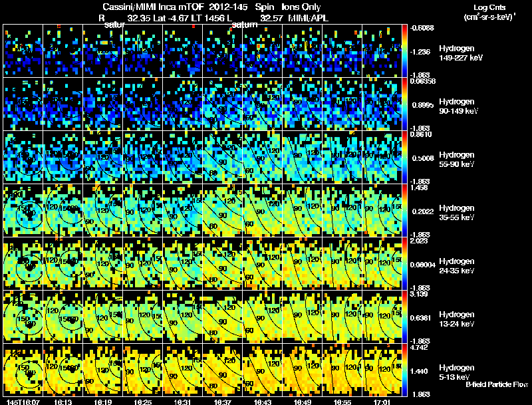
Task: Open the 16:55 panel in the 13-24 keV row
Action: [342, 317]
